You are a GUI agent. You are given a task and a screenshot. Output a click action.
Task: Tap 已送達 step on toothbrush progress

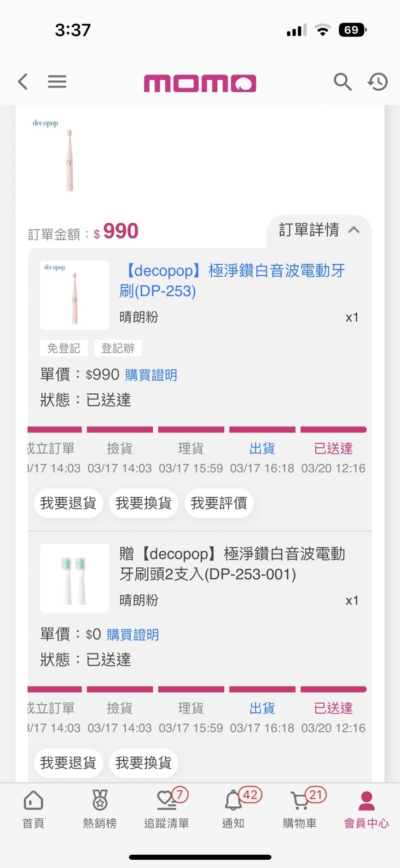[333, 449]
